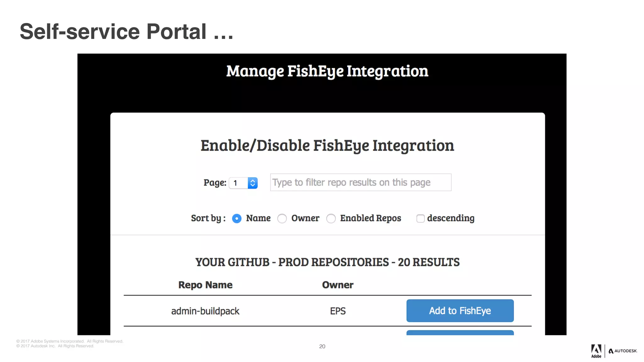The height and width of the screenshot is (362, 644).
Task: Enable the descending checkbox
Action: (x=420, y=218)
